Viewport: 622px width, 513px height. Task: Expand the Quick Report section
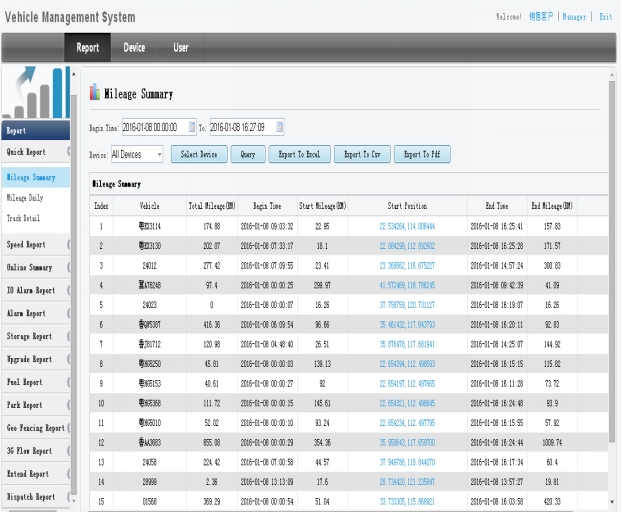point(36,152)
